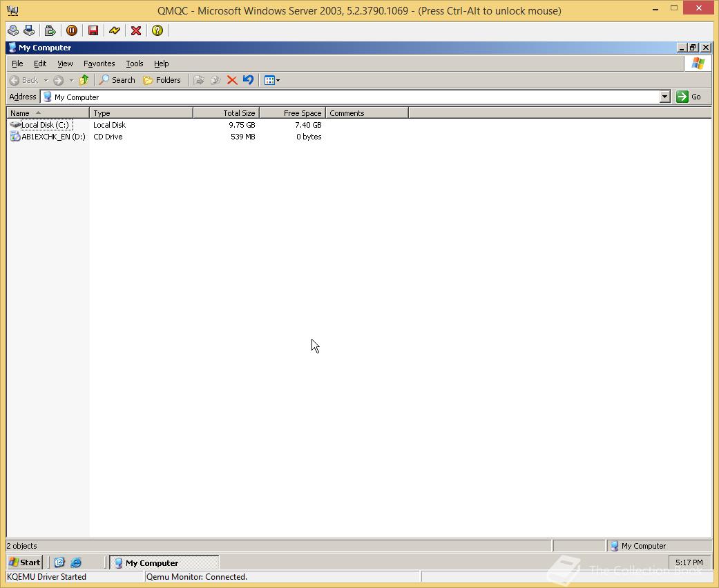Click the '9.75 GB' total size cell
719x588 pixels.
pyautogui.click(x=242, y=125)
